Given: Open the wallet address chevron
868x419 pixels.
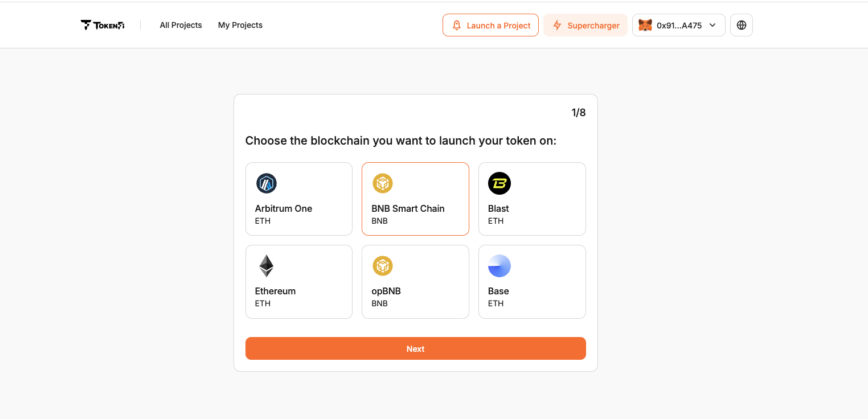Looking at the screenshot, I should tap(712, 25).
